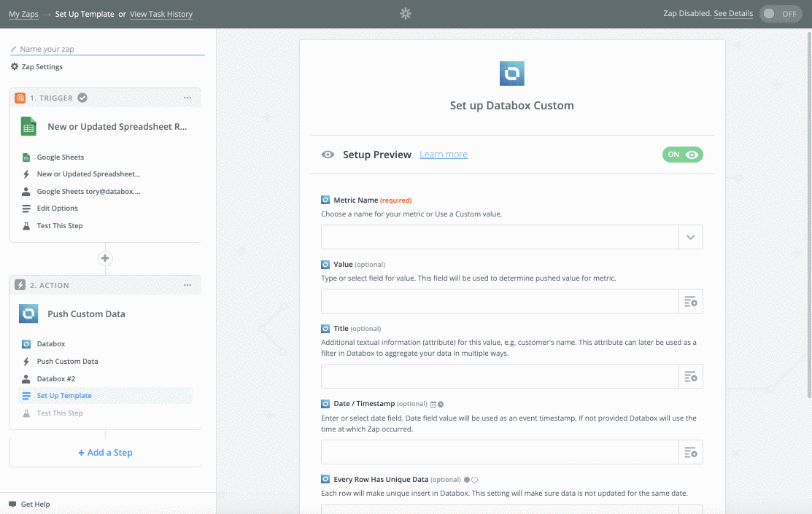
Task: Click the eye icon beside Setup Preview
Action: point(328,155)
